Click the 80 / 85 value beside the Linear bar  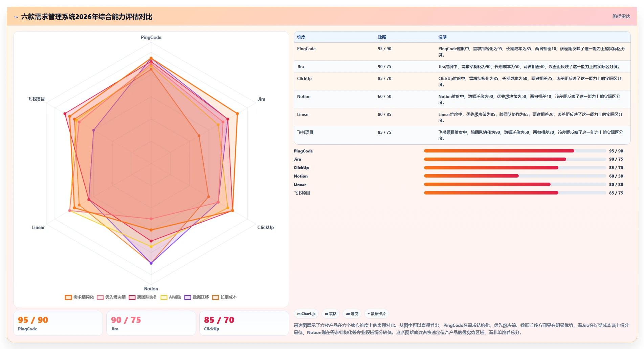click(616, 185)
